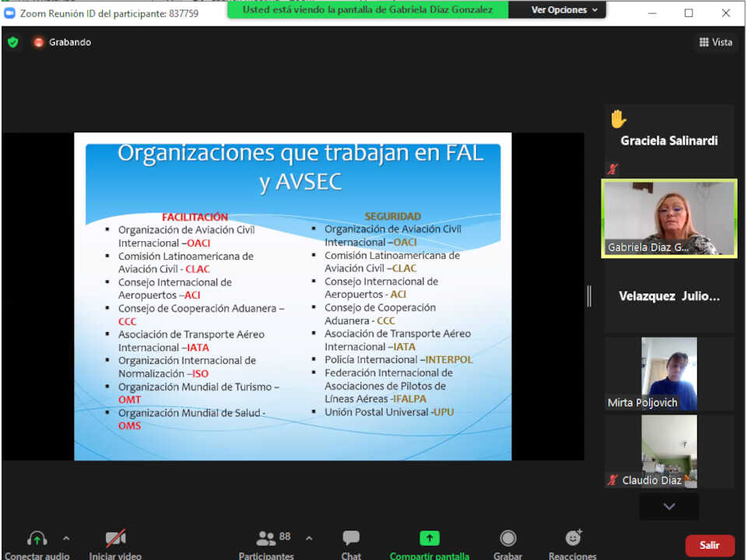Click the Grabar record icon
Screen dimensions: 747x560
tap(508, 538)
